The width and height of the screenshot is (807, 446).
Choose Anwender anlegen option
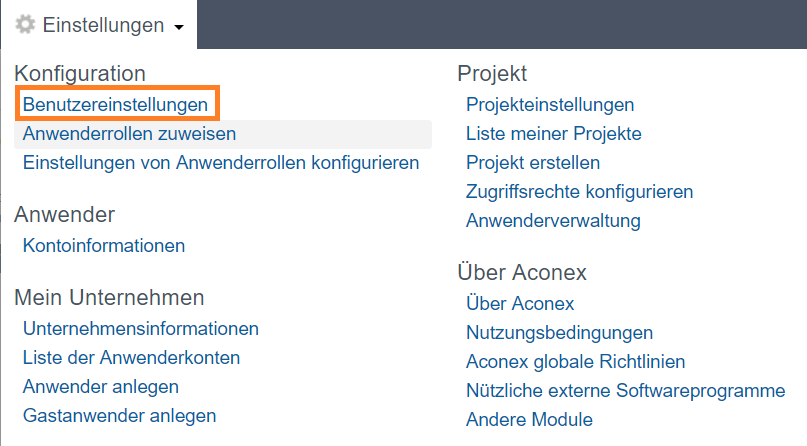click(100, 387)
